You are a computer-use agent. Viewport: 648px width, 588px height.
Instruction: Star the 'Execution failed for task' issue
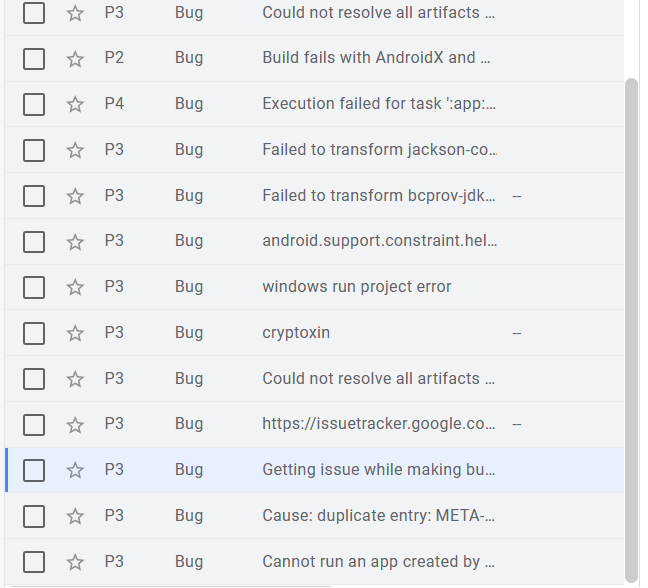[75, 105]
